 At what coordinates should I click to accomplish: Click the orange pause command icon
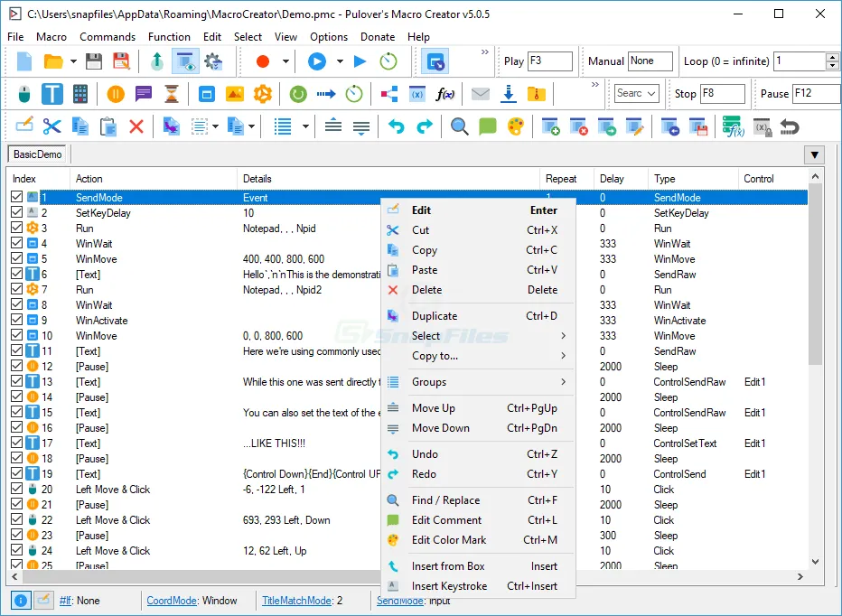coord(116,94)
